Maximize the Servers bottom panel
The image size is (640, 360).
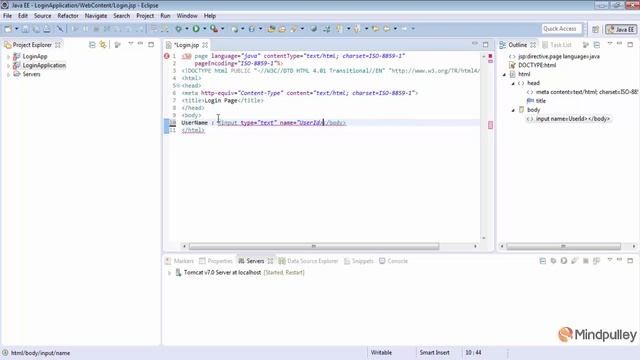pyautogui.click(x=630, y=260)
